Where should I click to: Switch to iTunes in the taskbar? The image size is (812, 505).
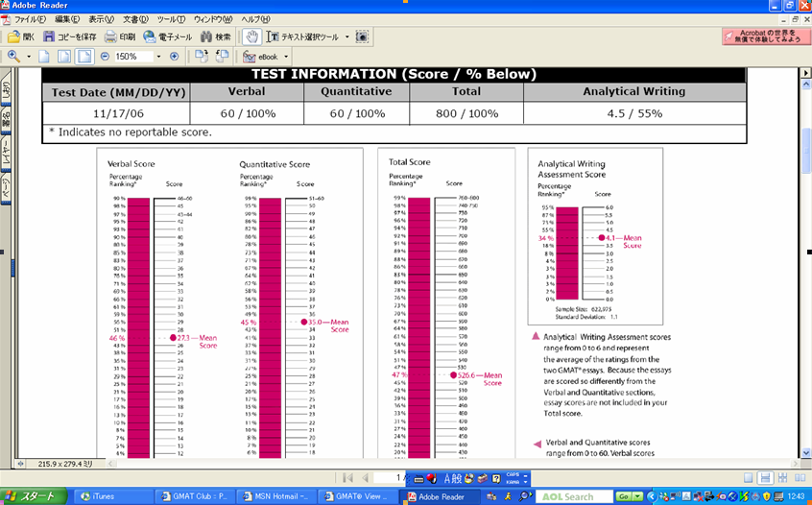[x=104, y=496]
